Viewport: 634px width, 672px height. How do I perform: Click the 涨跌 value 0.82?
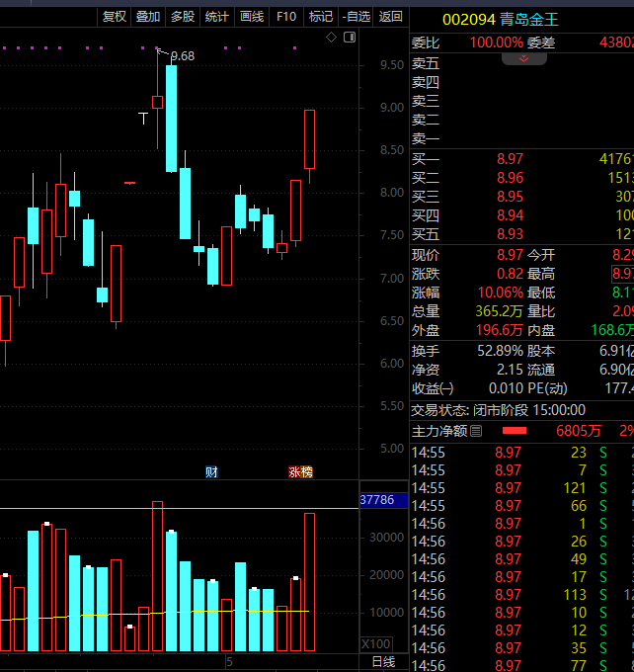click(510, 274)
